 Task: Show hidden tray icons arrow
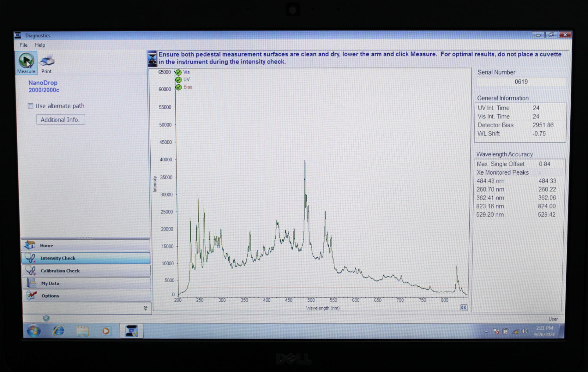(x=486, y=332)
